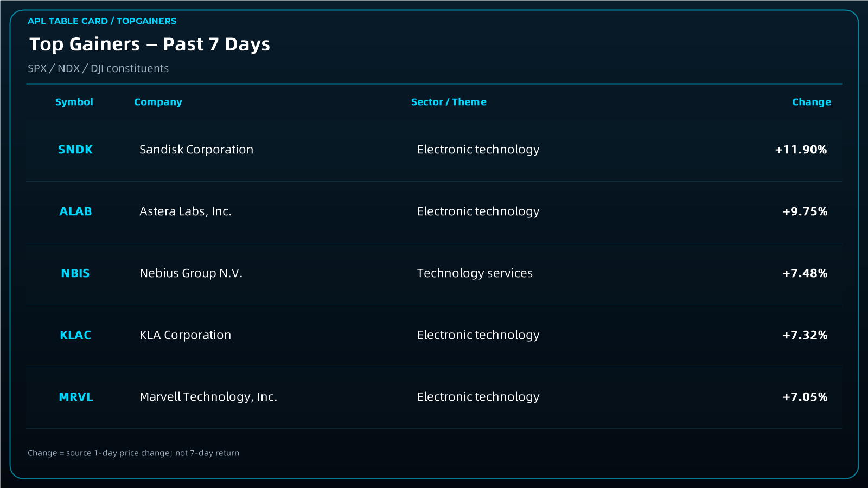Click Nebius Group N.V. company name
Image resolution: width=868 pixels, height=488 pixels.
click(191, 273)
